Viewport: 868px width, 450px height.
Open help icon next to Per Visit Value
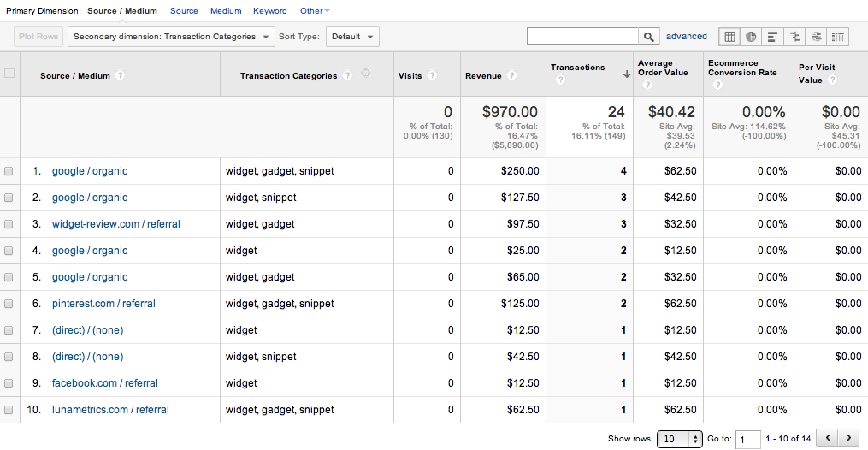point(832,80)
